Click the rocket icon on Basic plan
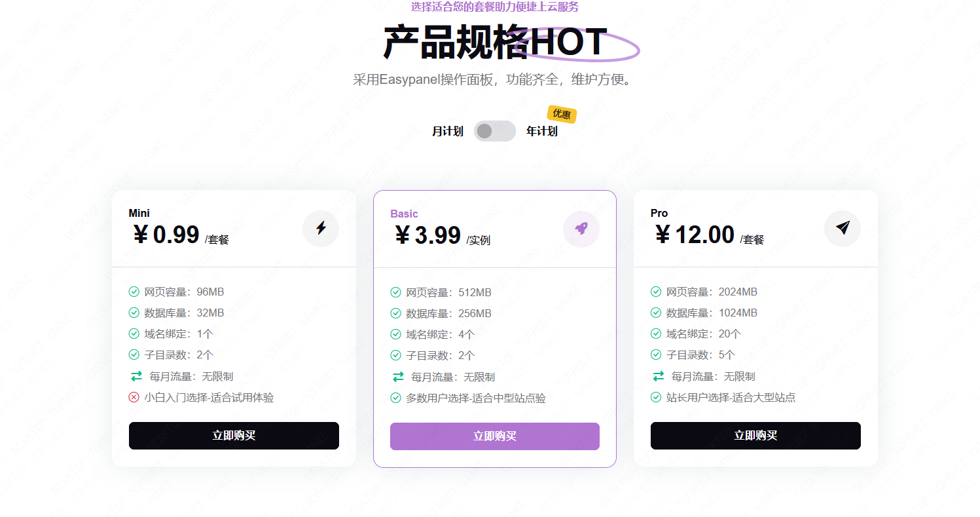980x517 pixels. point(581,229)
